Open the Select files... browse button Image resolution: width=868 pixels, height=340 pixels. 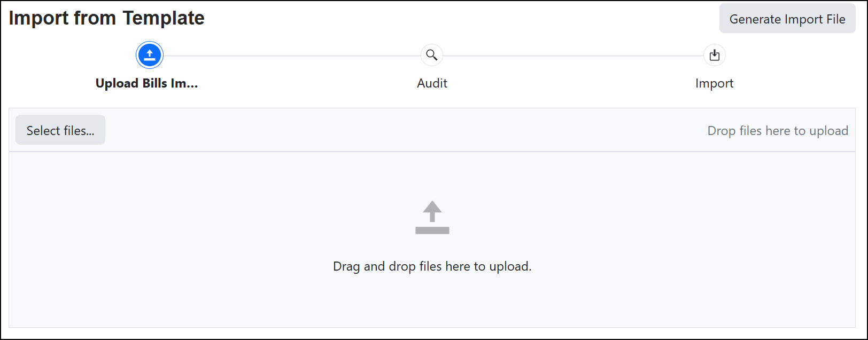pos(60,130)
